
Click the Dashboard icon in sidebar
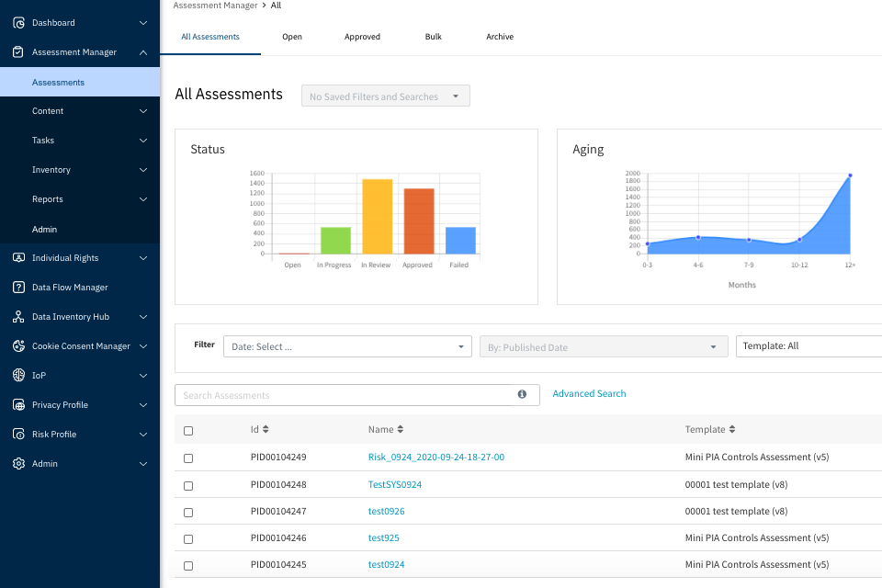[x=18, y=23]
